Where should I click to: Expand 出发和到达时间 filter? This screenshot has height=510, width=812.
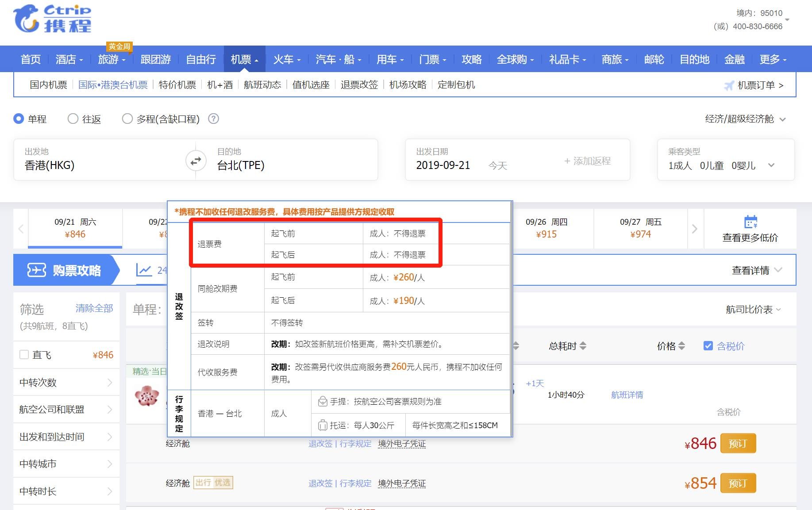pyautogui.click(x=66, y=437)
